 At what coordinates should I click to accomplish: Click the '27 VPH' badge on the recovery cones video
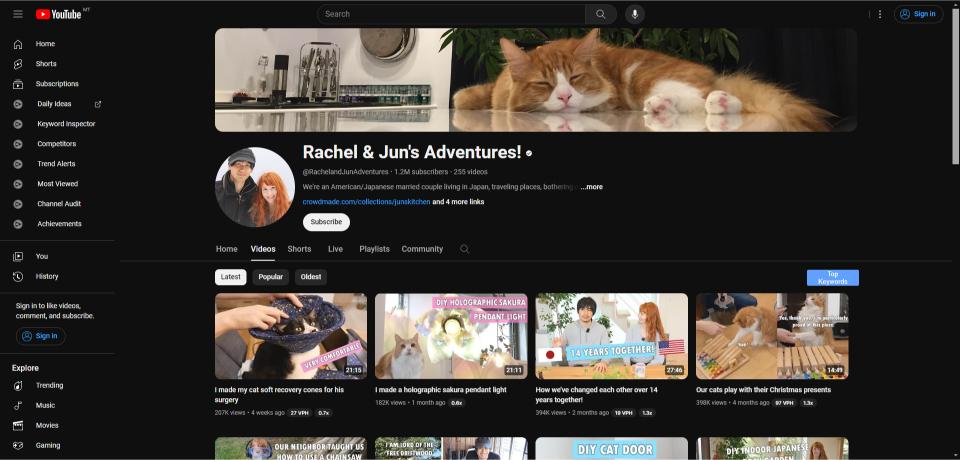(299, 413)
